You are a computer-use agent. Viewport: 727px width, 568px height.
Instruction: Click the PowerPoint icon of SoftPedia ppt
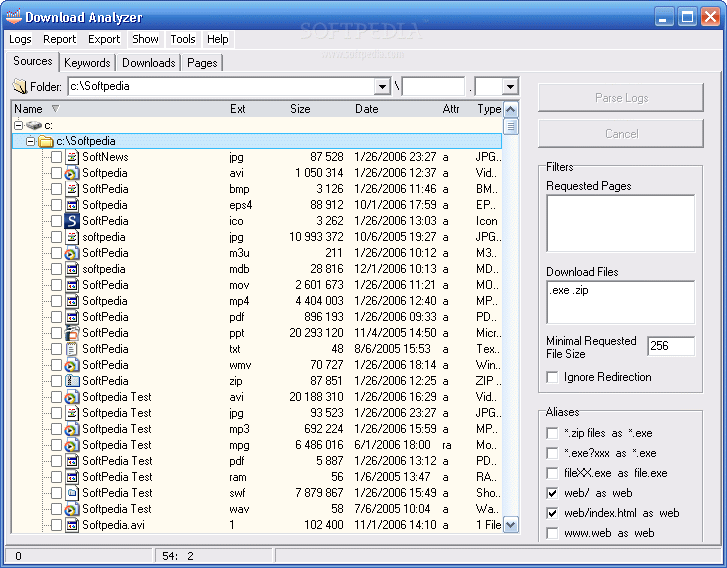tap(71, 333)
